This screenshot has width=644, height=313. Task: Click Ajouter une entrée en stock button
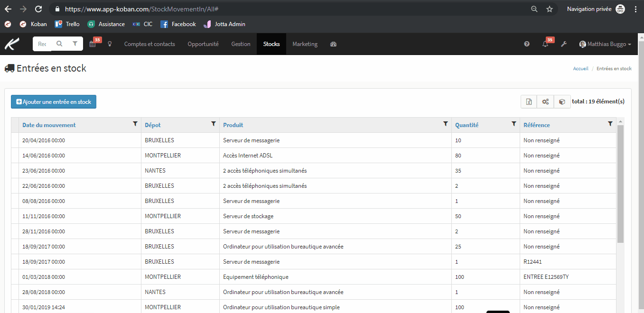(x=54, y=101)
